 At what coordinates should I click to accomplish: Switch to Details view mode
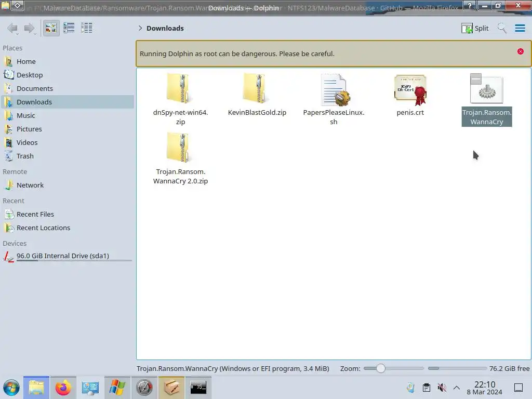point(87,28)
